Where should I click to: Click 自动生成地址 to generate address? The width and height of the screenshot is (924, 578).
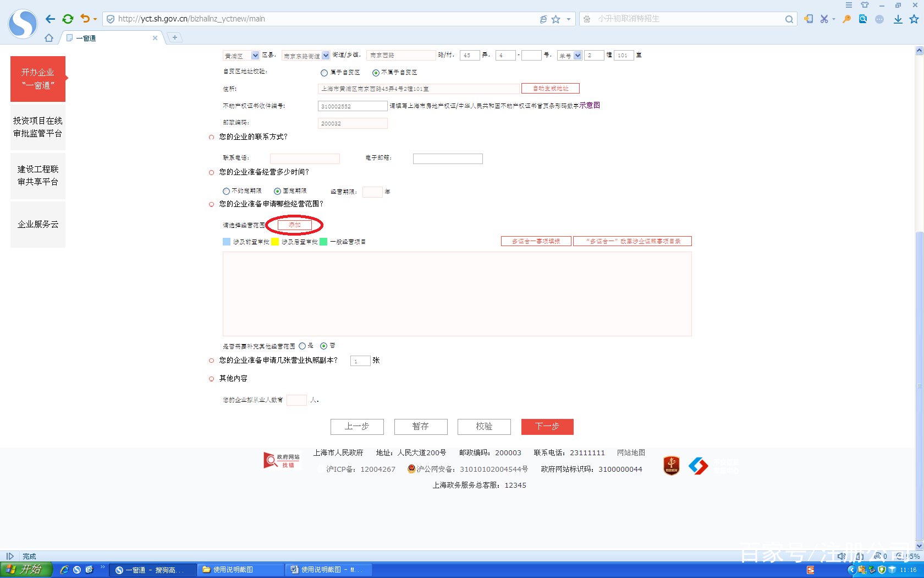(x=549, y=88)
